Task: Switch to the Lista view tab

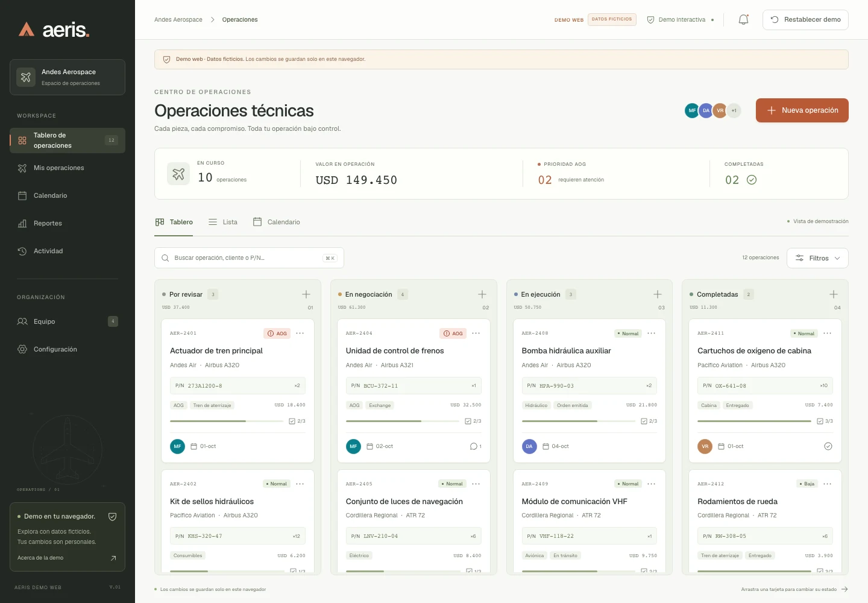Action: 223,222
